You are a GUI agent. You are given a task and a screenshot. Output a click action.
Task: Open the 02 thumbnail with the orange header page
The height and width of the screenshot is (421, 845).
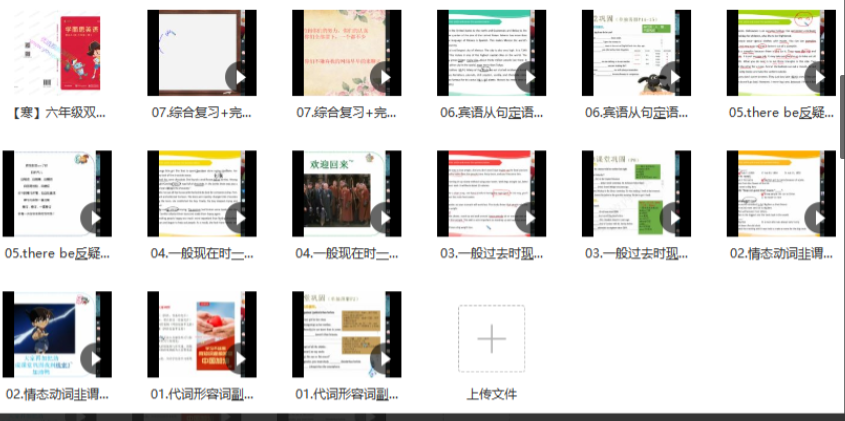pos(781,194)
